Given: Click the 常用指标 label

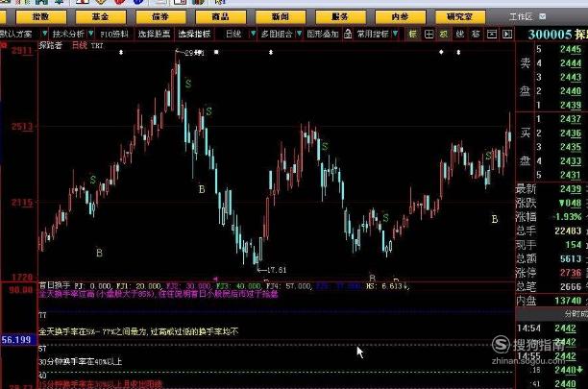Looking at the screenshot, I should (373, 35).
